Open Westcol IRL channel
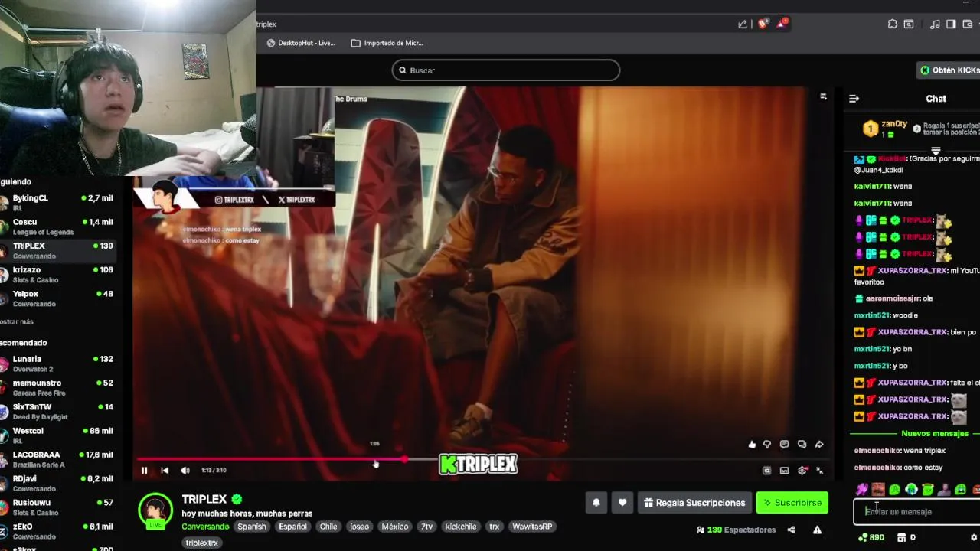Image resolution: width=980 pixels, height=551 pixels. click(x=57, y=435)
